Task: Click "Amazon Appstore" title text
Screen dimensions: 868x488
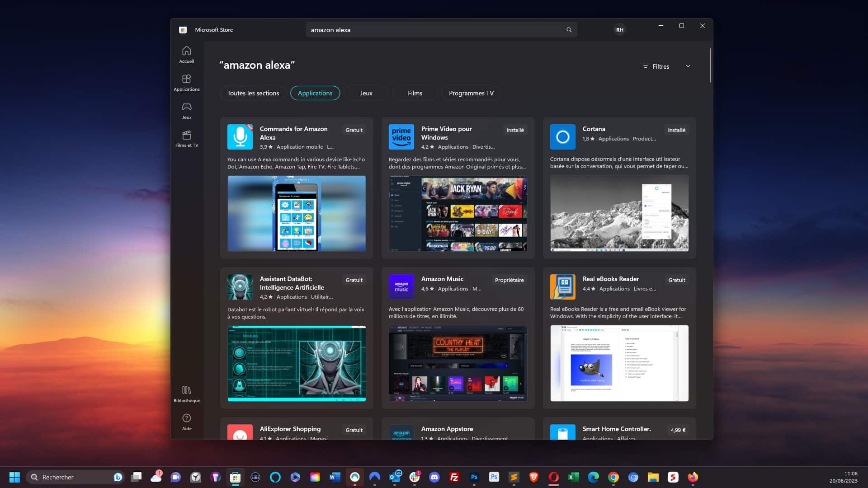Action: (447, 429)
